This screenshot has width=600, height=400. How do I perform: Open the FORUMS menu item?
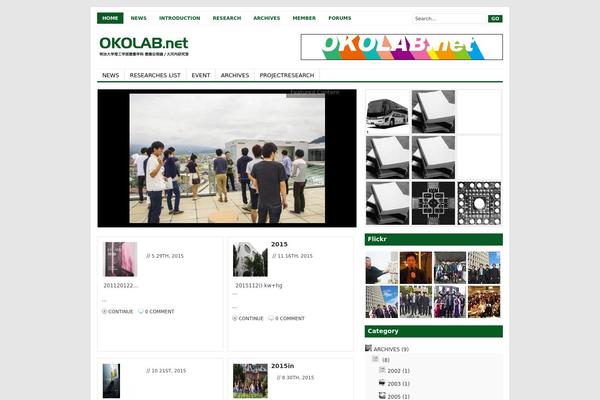340,18
